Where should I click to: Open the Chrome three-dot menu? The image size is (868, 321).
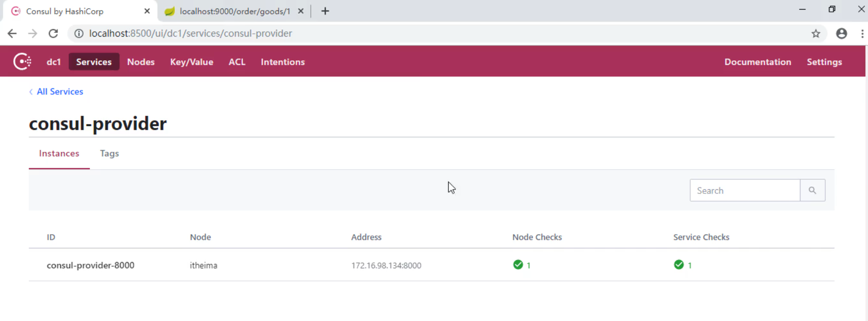[862, 33]
